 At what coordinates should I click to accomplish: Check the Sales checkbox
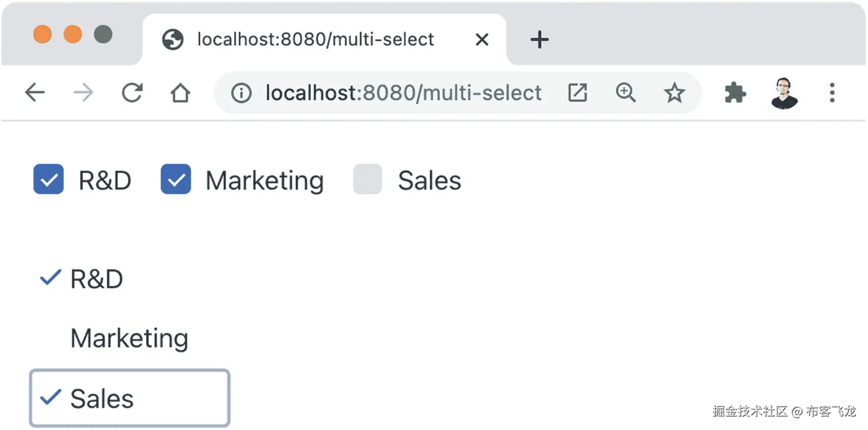click(x=367, y=179)
